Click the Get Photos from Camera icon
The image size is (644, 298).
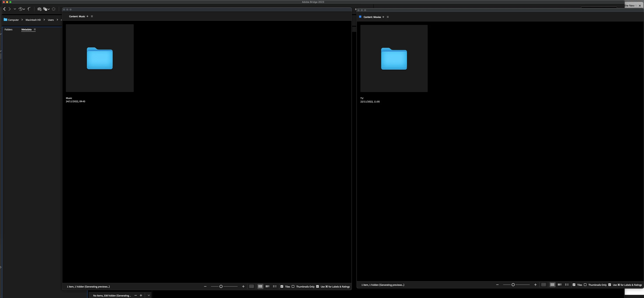click(39, 9)
